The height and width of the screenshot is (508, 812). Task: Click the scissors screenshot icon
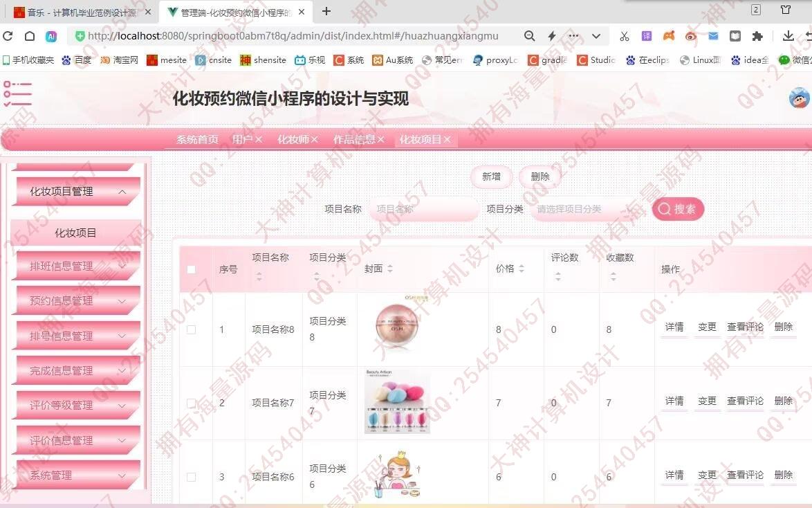pos(624,36)
